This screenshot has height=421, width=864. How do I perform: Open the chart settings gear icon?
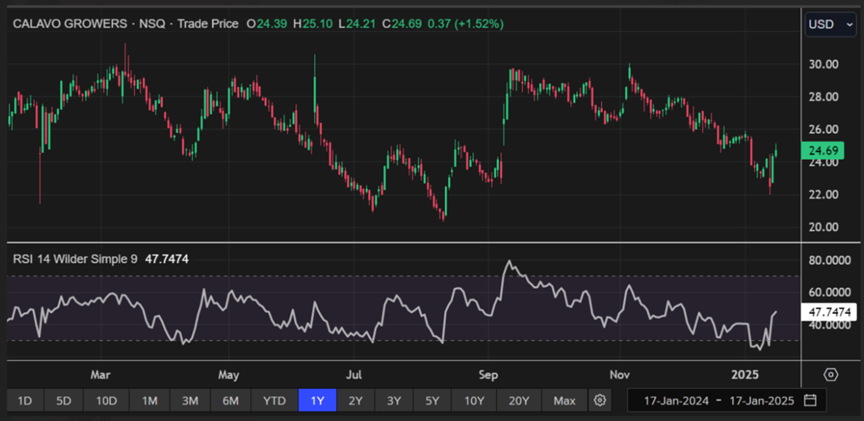pos(600,401)
